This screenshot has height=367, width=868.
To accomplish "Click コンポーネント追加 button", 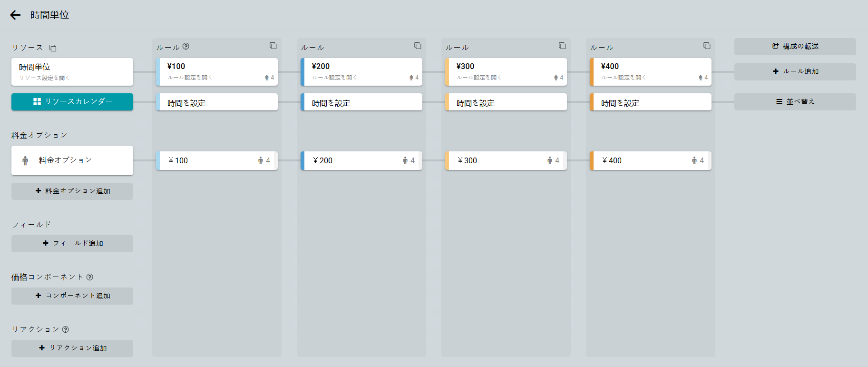I will pyautogui.click(x=72, y=296).
